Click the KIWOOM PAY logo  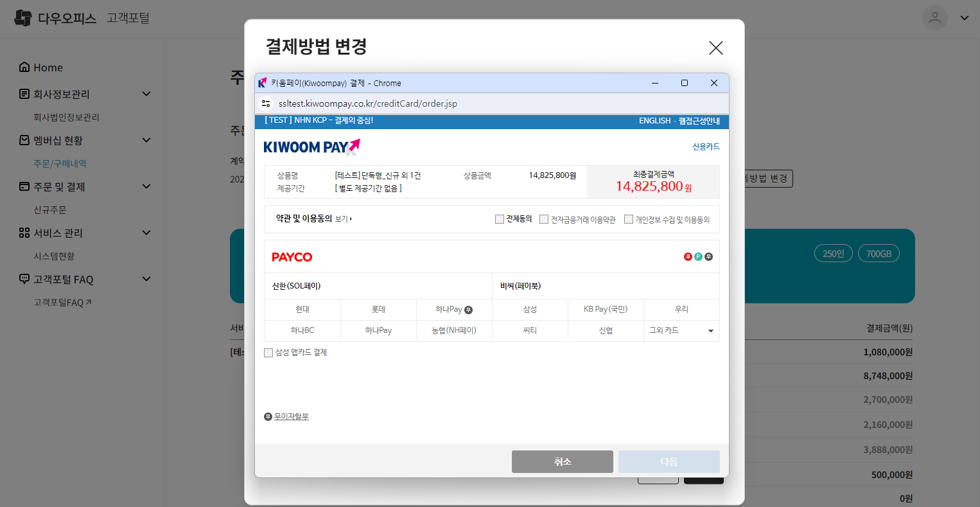point(312,147)
